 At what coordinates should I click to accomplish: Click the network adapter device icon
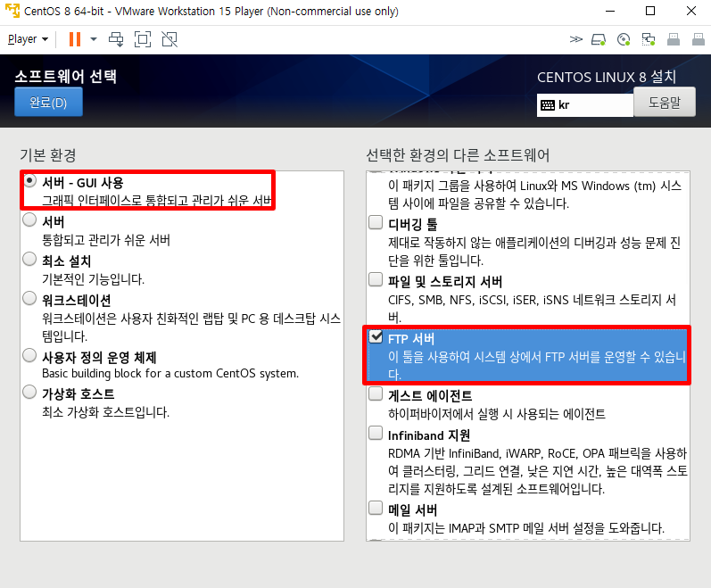click(649, 39)
